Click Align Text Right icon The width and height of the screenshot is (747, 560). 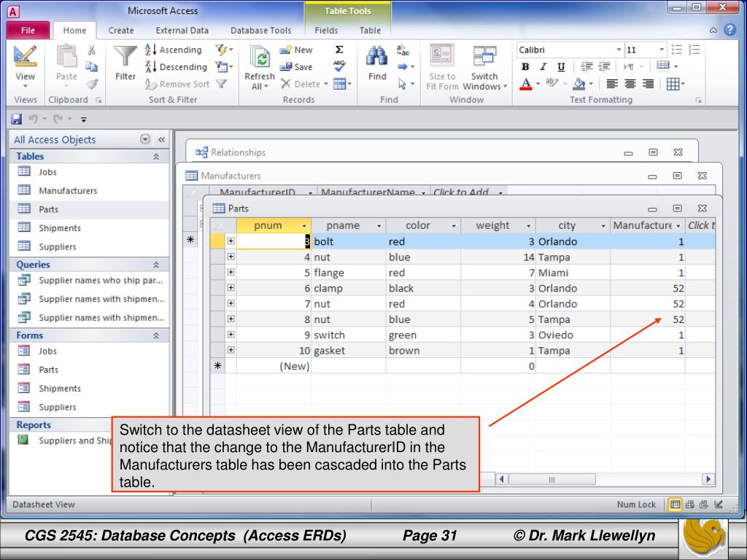coord(648,85)
